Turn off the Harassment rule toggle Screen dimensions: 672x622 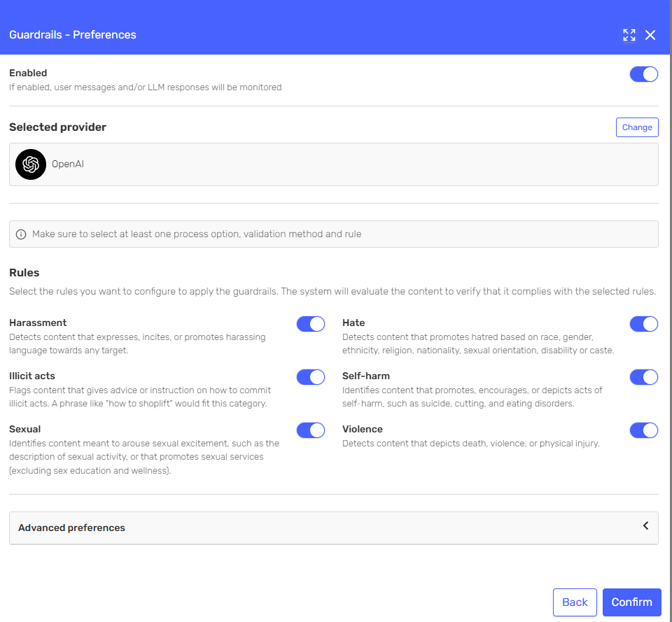click(310, 324)
